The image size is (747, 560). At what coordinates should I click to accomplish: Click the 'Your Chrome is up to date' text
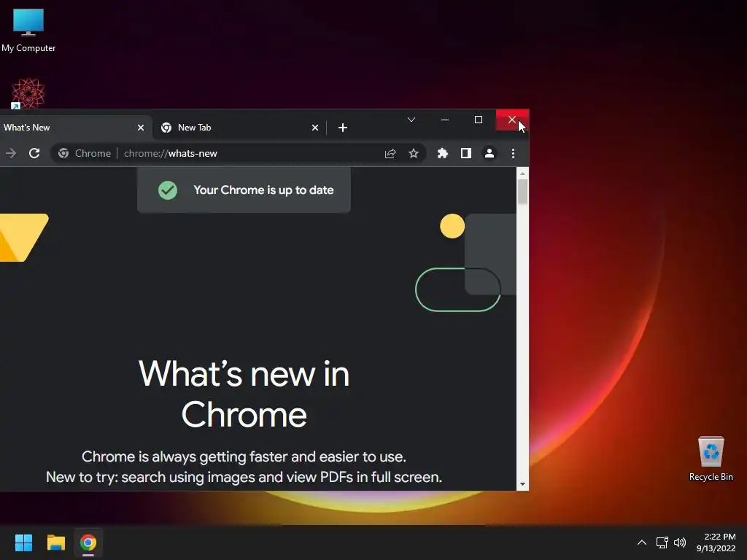point(263,190)
